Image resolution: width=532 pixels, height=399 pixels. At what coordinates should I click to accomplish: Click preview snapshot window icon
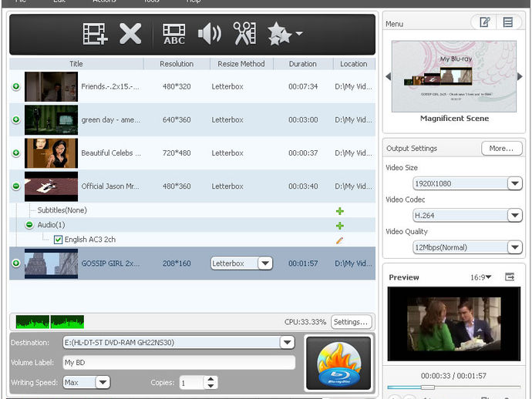[x=510, y=277]
